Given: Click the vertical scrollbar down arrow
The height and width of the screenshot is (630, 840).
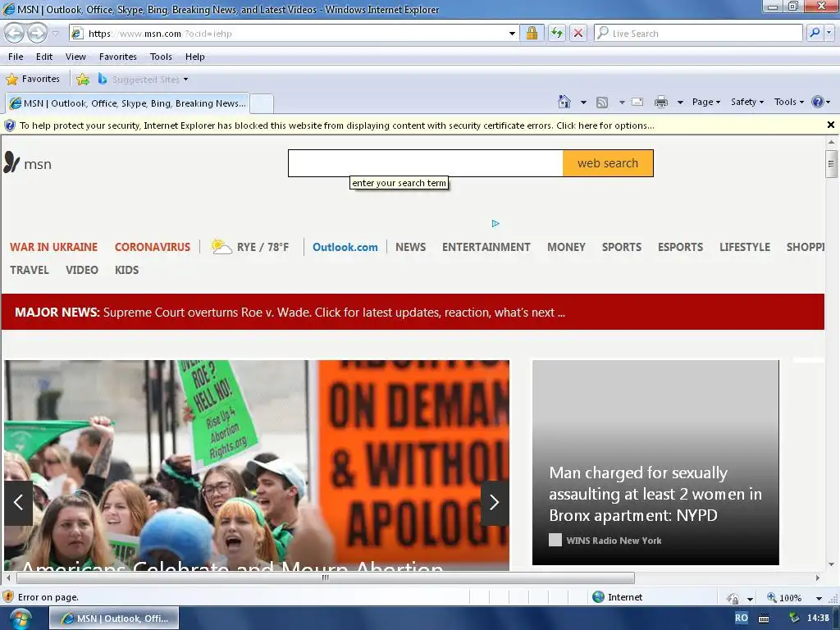Looking at the screenshot, I should click(831, 564).
